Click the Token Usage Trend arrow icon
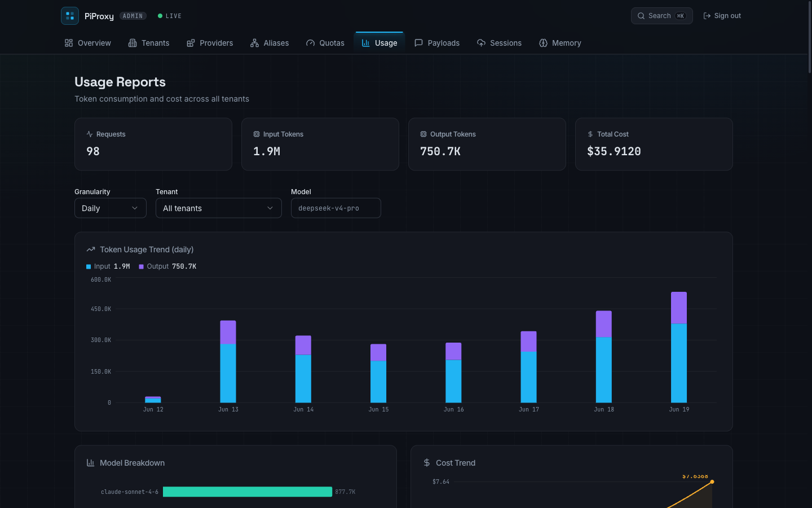This screenshot has height=508, width=812. [91, 249]
